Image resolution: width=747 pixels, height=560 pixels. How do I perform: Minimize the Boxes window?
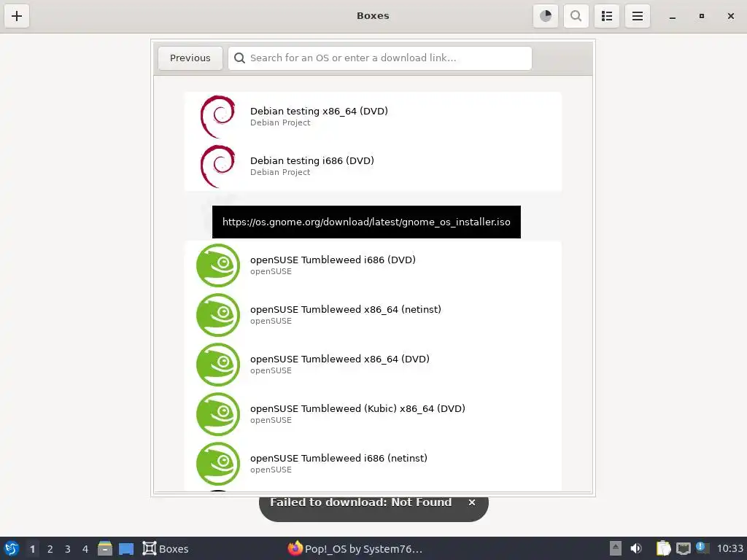point(673,16)
